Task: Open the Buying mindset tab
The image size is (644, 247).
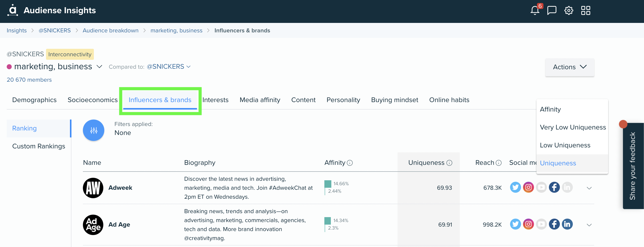Action: pyautogui.click(x=395, y=100)
